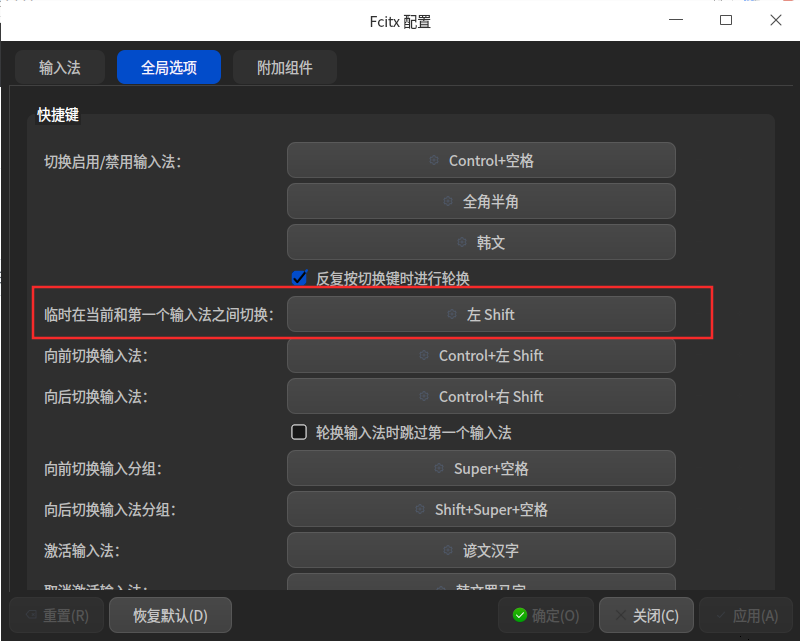Switch to the 输入法 tab
Screen dimensions: 800x641
pos(60,67)
